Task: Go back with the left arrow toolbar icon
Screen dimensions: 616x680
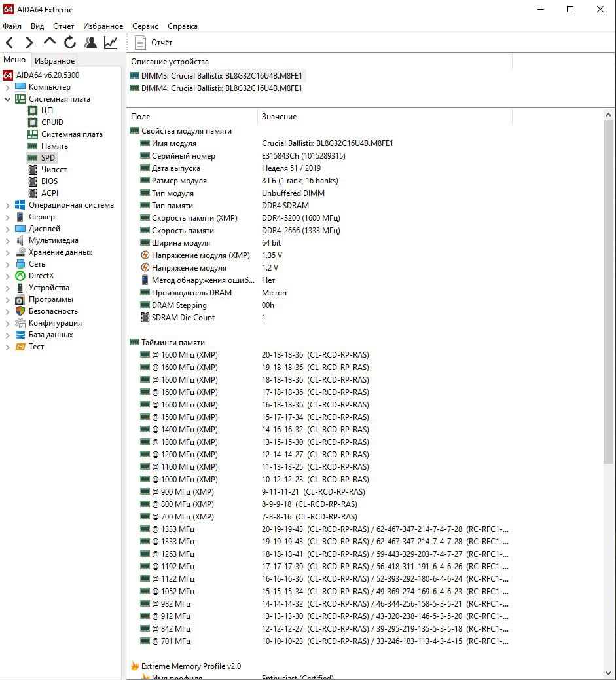Action: click(x=10, y=43)
